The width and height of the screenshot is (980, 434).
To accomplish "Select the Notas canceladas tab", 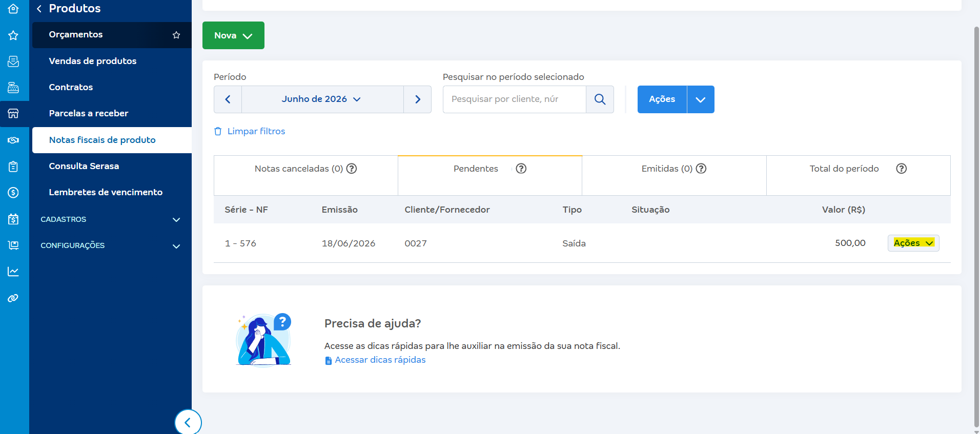I will (x=306, y=175).
